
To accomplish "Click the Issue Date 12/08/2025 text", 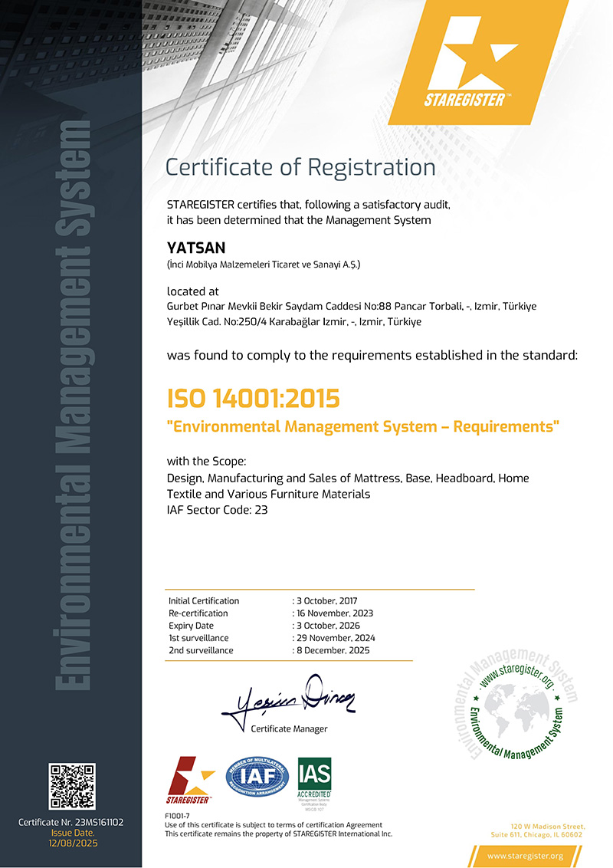I will pos(73,838).
